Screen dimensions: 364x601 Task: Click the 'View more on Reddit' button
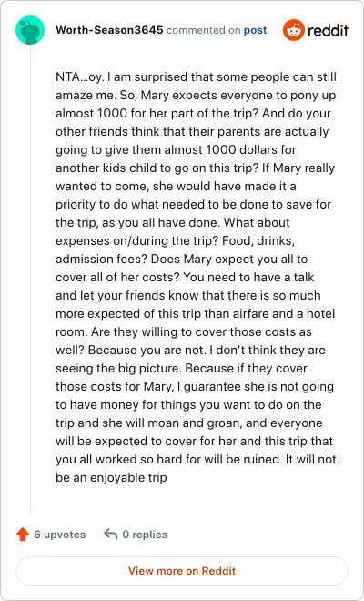pos(182,571)
